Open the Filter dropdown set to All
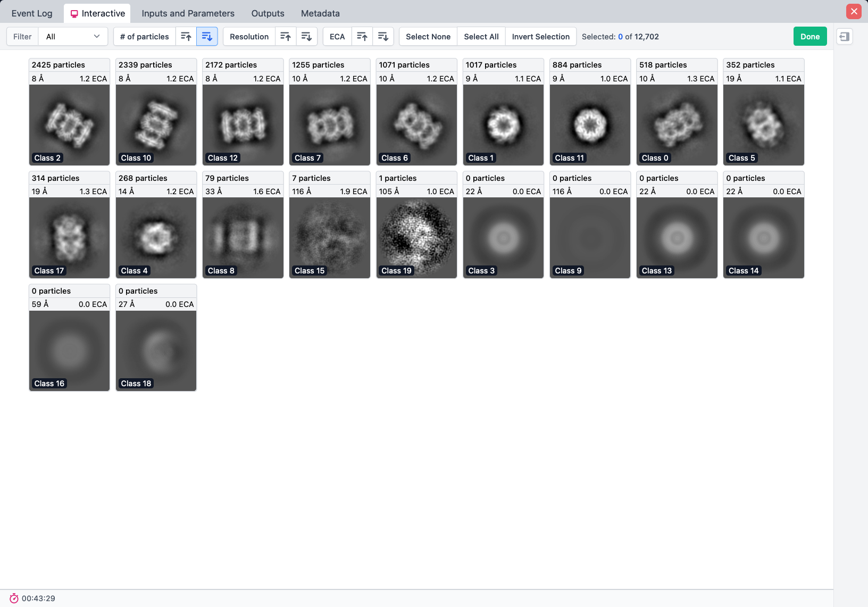This screenshot has width=868, height=607. coord(73,37)
